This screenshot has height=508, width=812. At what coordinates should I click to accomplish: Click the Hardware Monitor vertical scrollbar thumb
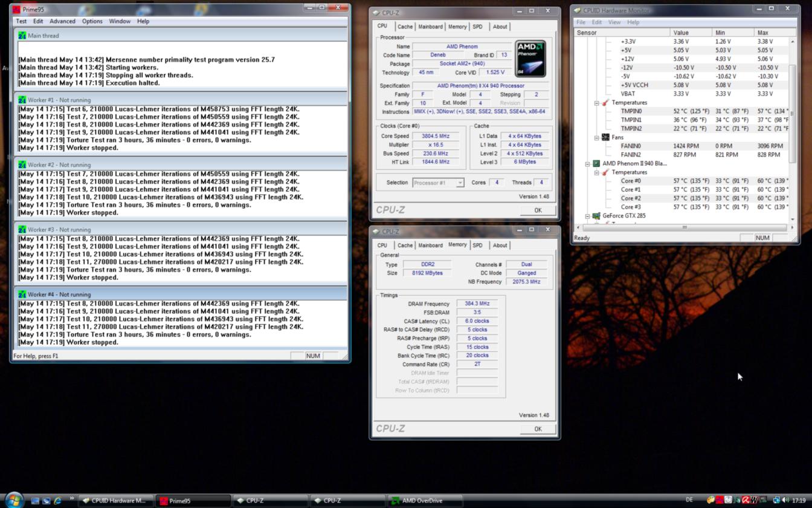coord(793,113)
